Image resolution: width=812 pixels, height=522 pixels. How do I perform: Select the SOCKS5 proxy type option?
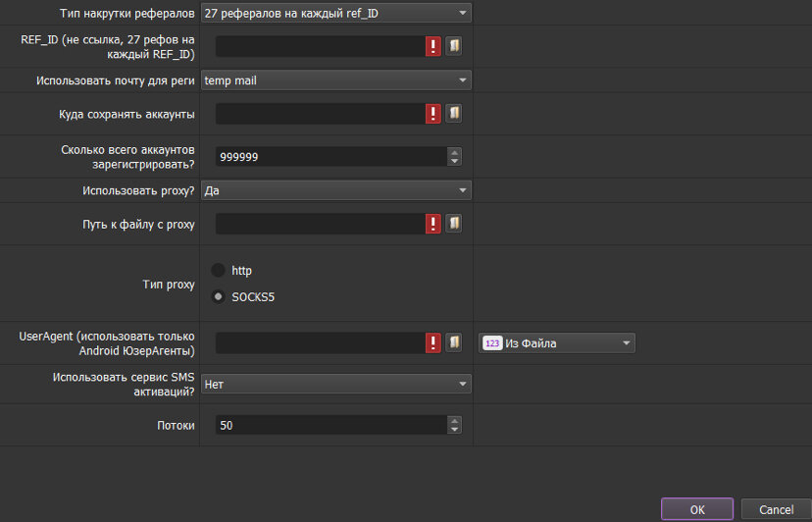click(x=219, y=296)
